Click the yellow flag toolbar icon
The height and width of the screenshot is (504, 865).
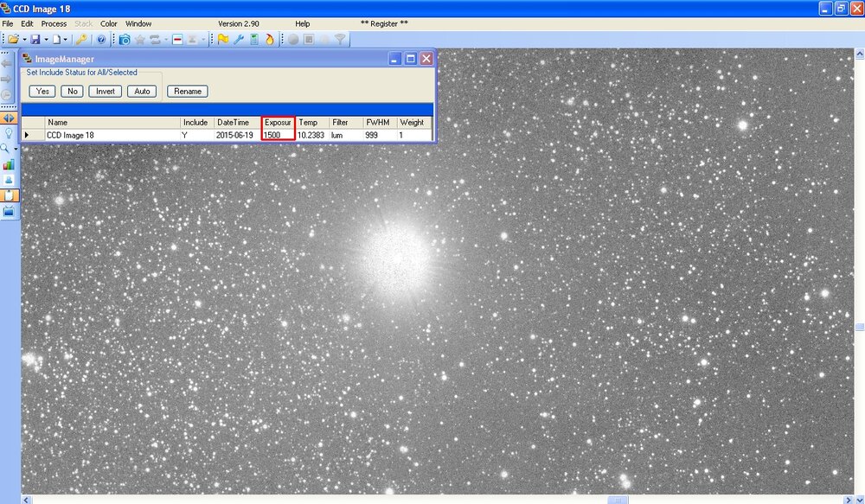tap(222, 40)
